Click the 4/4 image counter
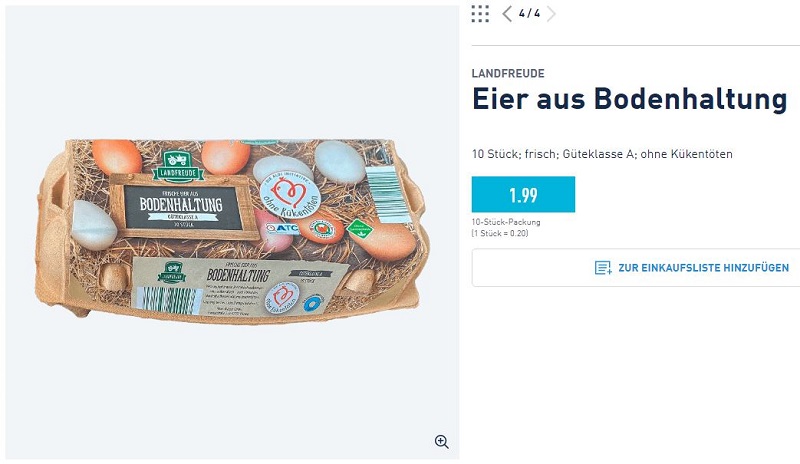This screenshot has height=464, width=800. tap(529, 14)
